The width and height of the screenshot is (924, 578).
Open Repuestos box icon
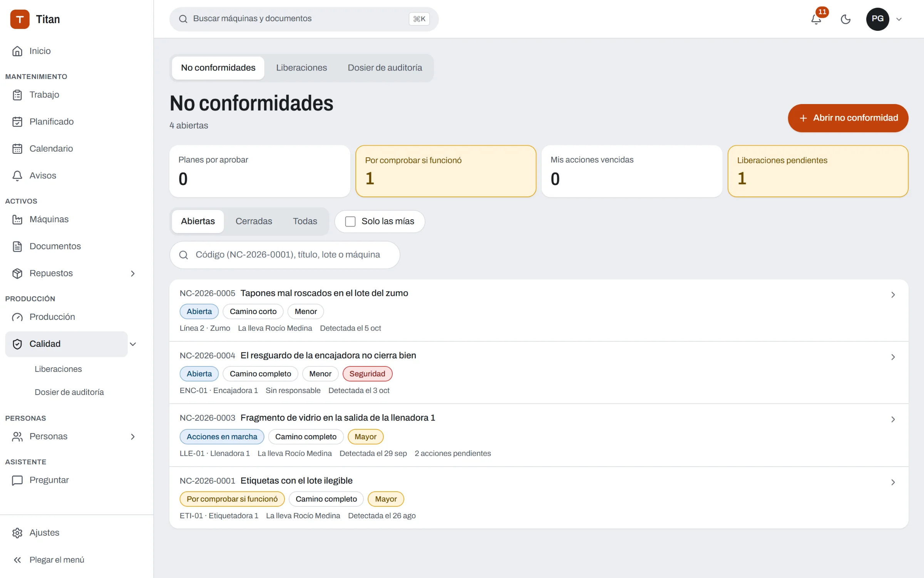point(17,273)
